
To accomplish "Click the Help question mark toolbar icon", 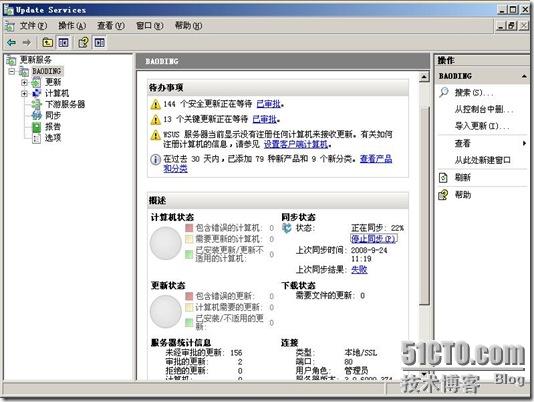I will coord(83,43).
